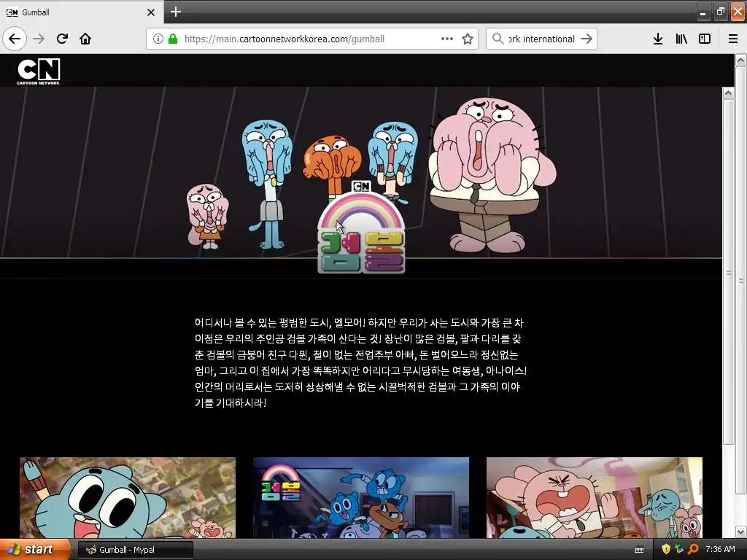Select the Gumball browser tab

click(x=82, y=12)
